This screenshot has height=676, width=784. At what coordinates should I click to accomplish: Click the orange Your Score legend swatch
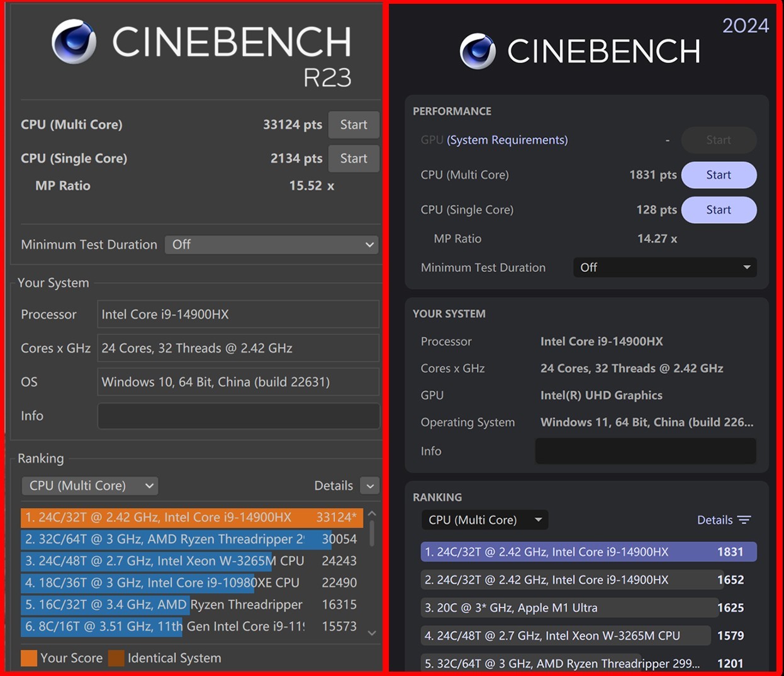(x=29, y=658)
